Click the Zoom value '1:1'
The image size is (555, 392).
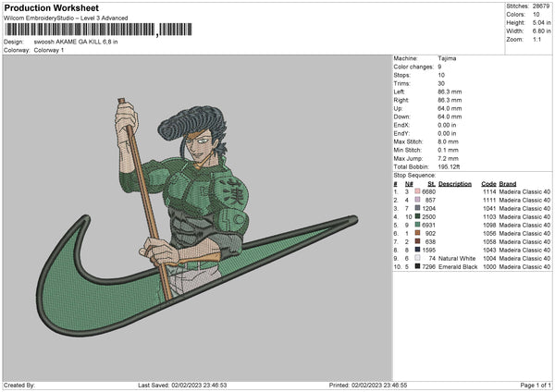pyautogui.click(x=536, y=39)
